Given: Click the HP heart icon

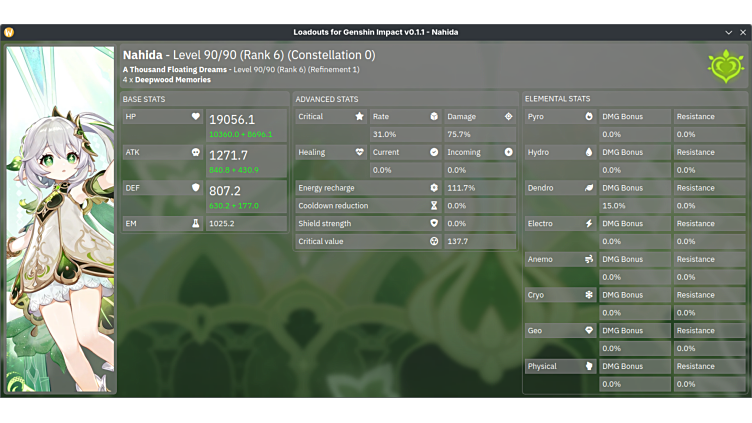Looking at the screenshot, I should 196,117.
